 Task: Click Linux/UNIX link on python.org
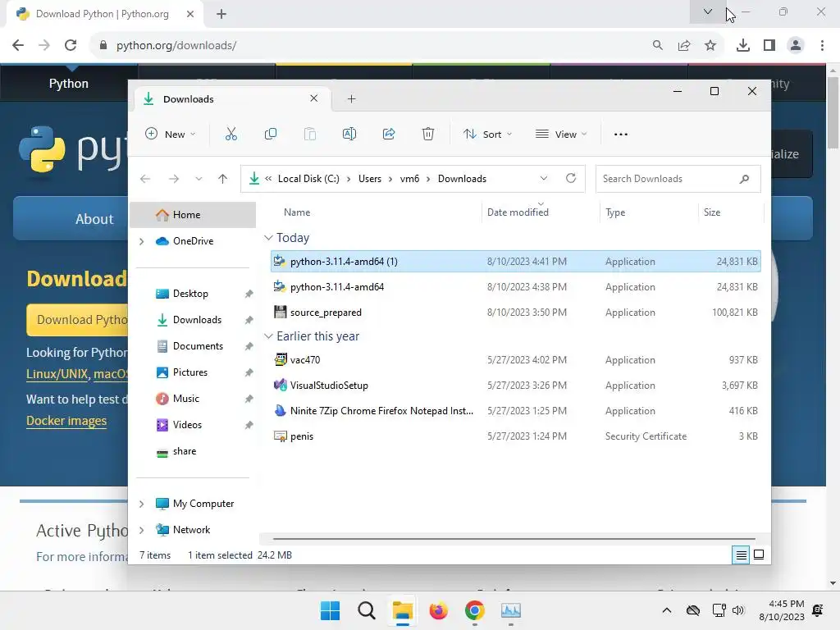pos(57,374)
